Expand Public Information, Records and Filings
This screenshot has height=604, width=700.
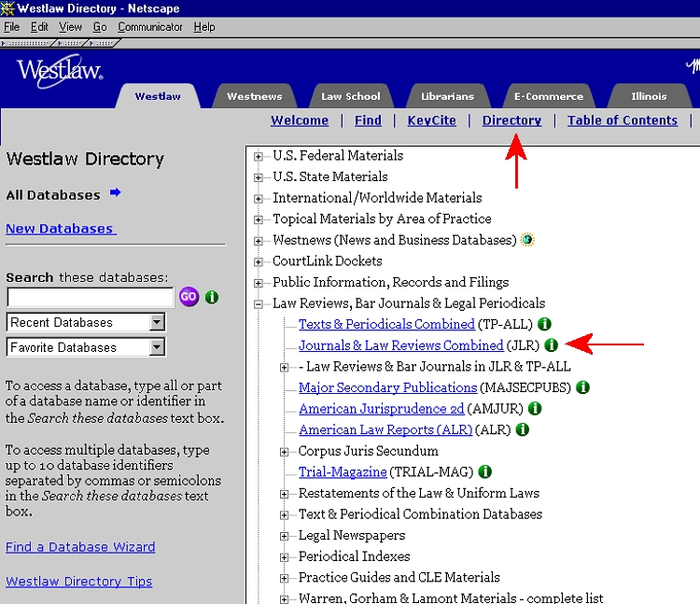click(258, 283)
